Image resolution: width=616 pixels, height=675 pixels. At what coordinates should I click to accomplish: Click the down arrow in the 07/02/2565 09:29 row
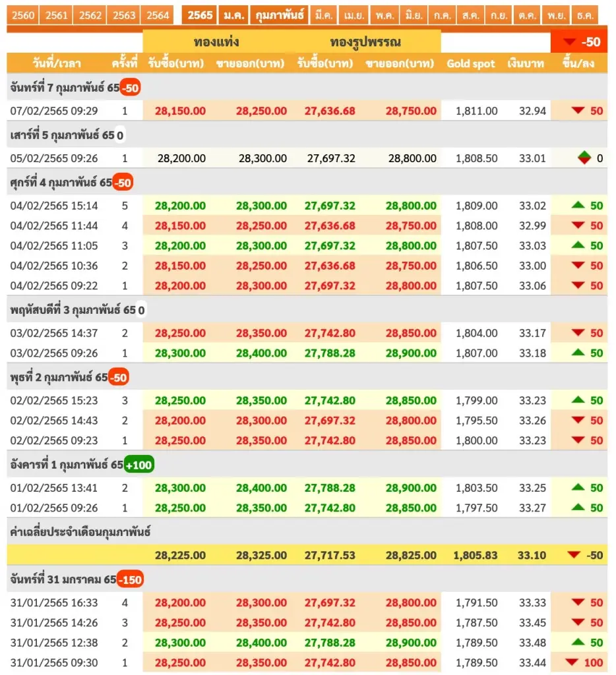point(578,111)
